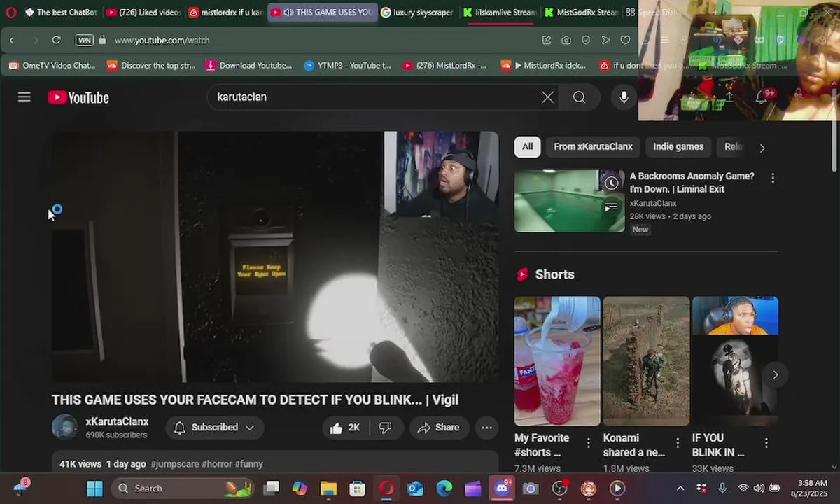Show next Shorts with right arrow
Viewport: 840px width, 504px height.
point(775,375)
